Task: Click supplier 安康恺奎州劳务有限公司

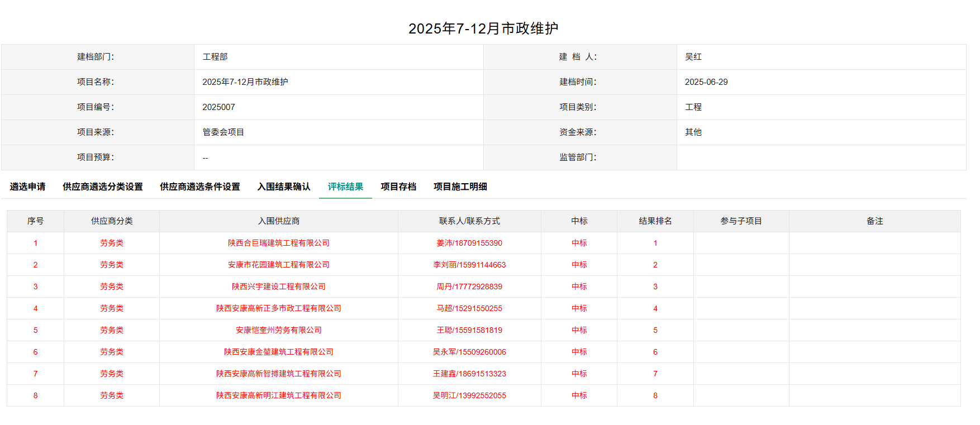Action: click(278, 330)
